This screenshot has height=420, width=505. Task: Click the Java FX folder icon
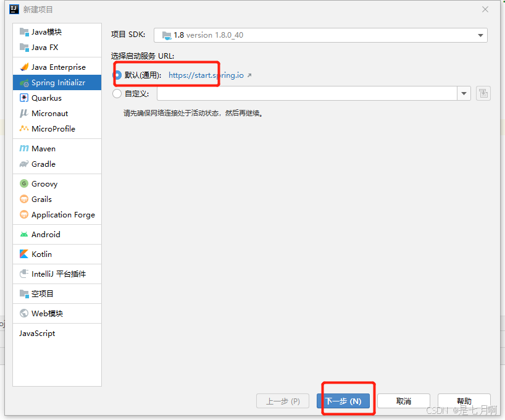(x=24, y=47)
